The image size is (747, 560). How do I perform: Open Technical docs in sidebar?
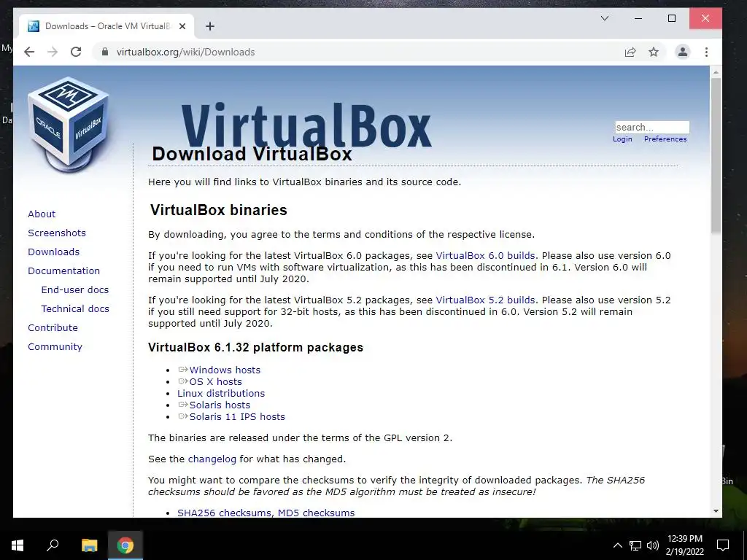point(75,309)
